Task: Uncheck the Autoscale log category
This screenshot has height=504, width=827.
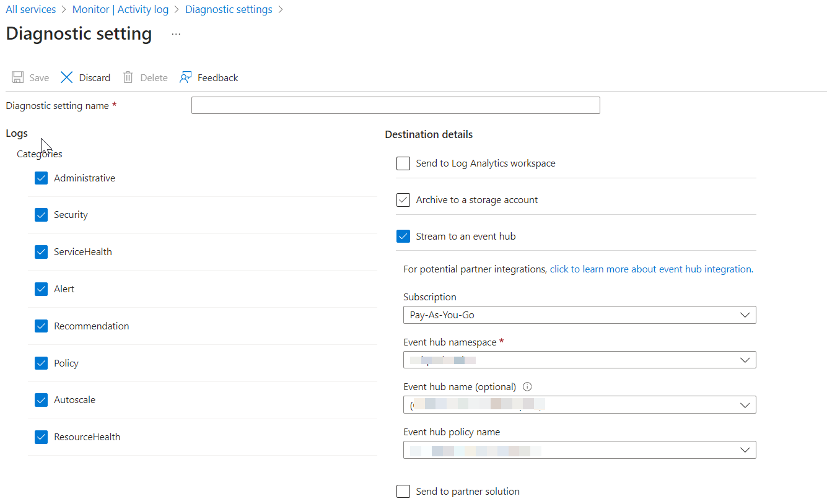Action: (41, 400)
